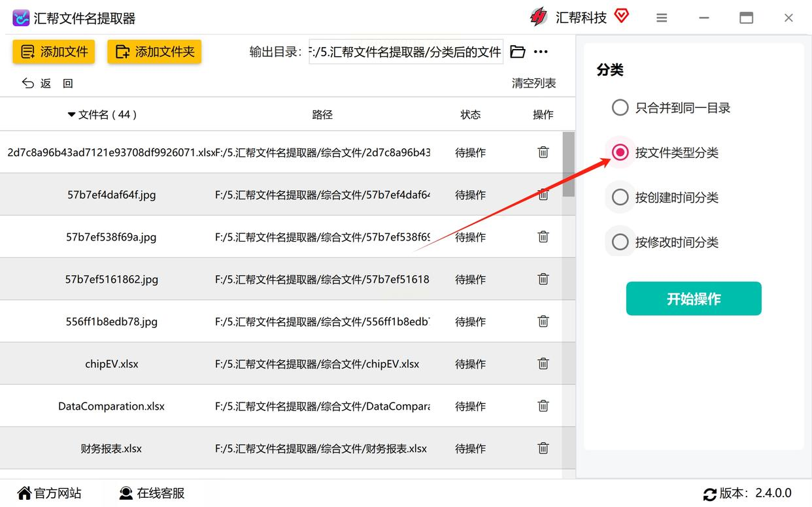Image resolution: width=812 pixels, height=507 pixels.
Task: Open the 在线客服 online support link
Action: tap(152, 493)
